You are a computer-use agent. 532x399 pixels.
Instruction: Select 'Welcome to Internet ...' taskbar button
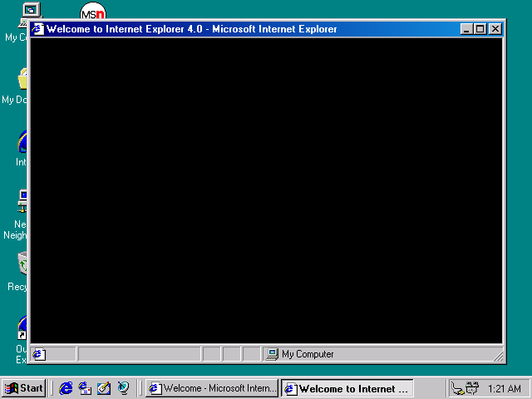(347, 388)
